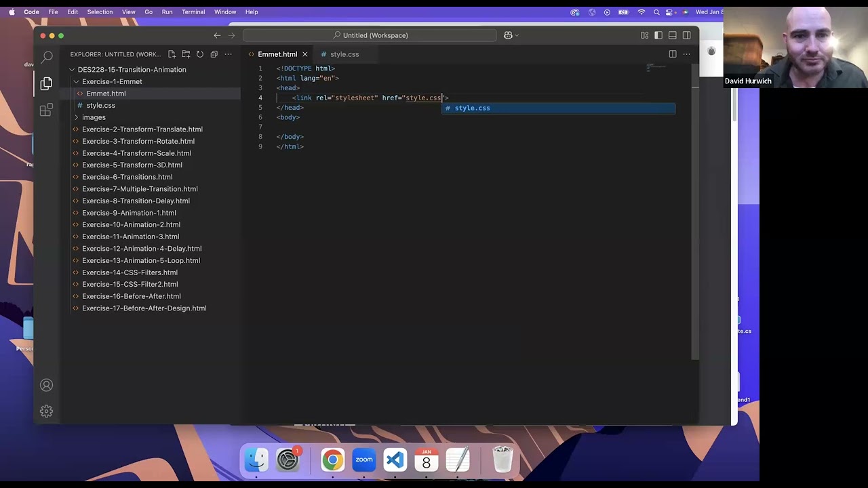Open the Accounts icon in activity bar

pyautogui.click(x=46, y=385)
